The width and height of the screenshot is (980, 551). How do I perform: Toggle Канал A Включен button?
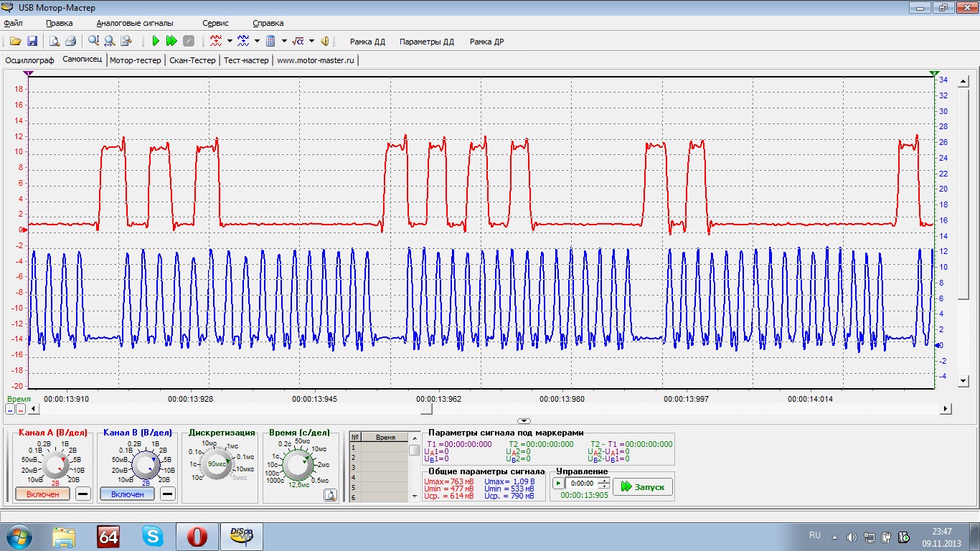[x=42, y=494]
